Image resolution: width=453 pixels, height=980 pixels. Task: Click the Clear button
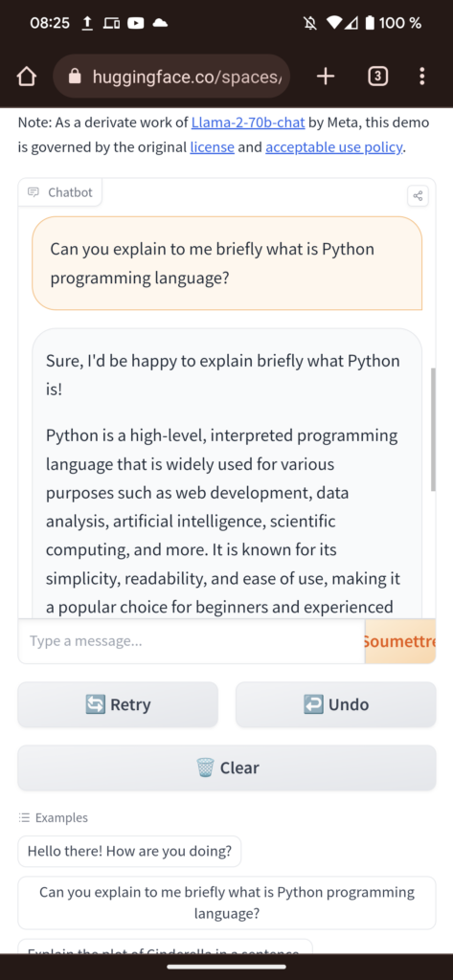point(226,768)
